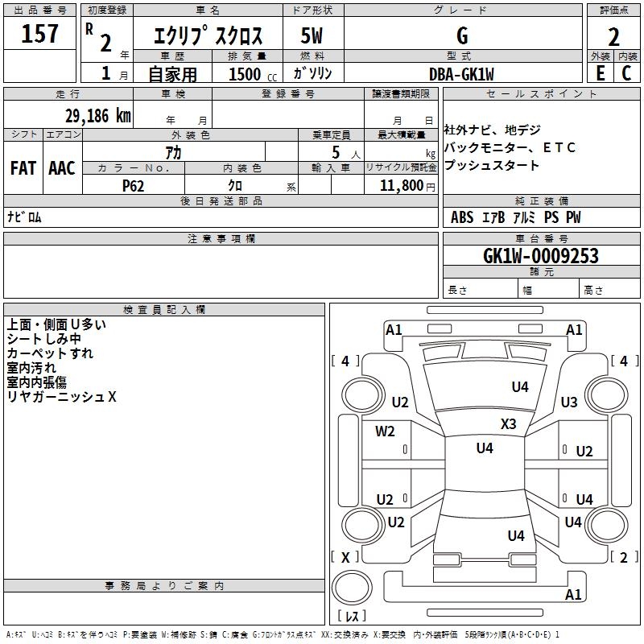Image resolution: width=644 pixels, height=644 pixels.
Task: Click the W2 repair mark on diagram
Action: [385, 431]
